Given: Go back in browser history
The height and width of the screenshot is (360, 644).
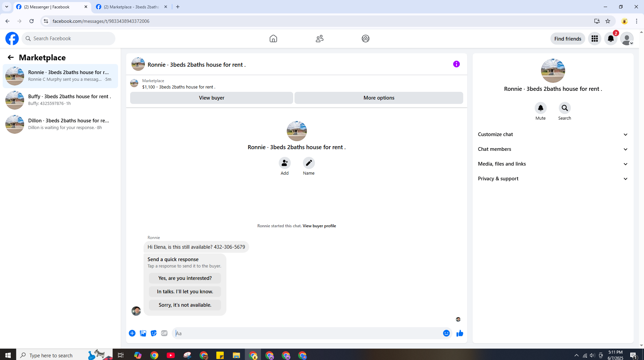Looking at the screenshot, I should point(7,21).
